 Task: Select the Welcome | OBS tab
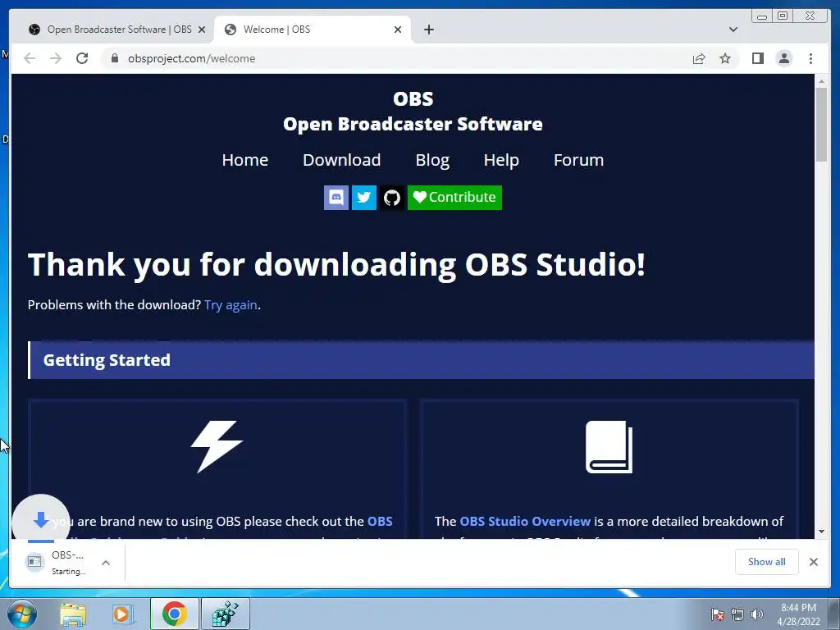[313, 30]
